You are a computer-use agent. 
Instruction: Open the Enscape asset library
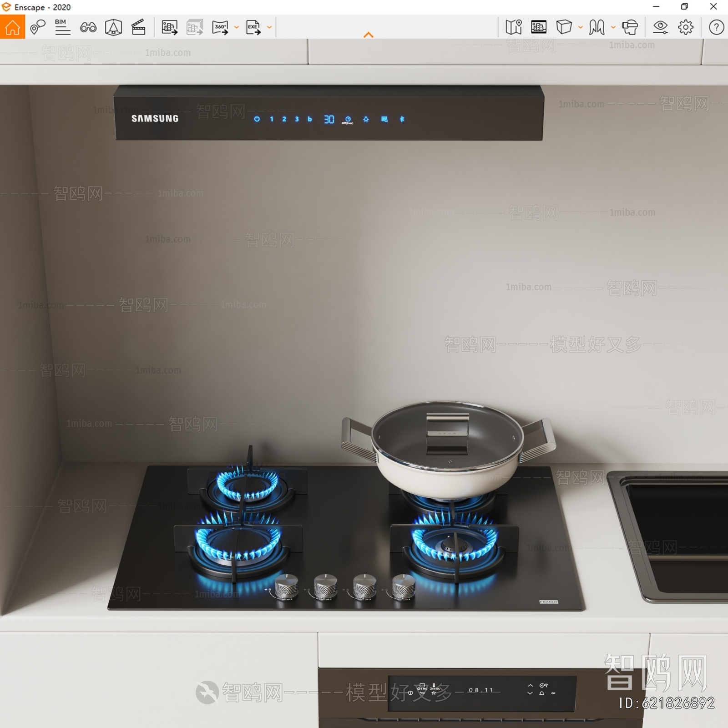pos(113,27)
